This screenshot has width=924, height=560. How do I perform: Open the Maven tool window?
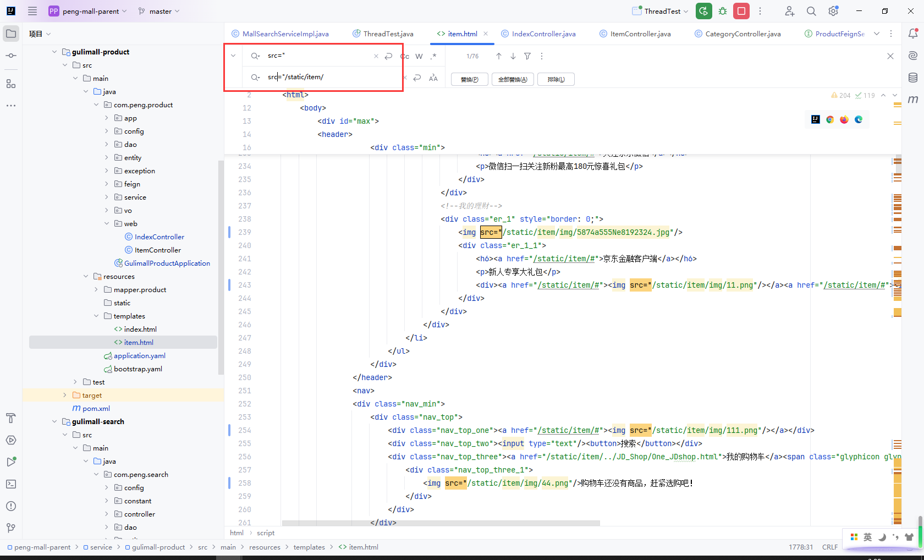(x=913, y=100)
